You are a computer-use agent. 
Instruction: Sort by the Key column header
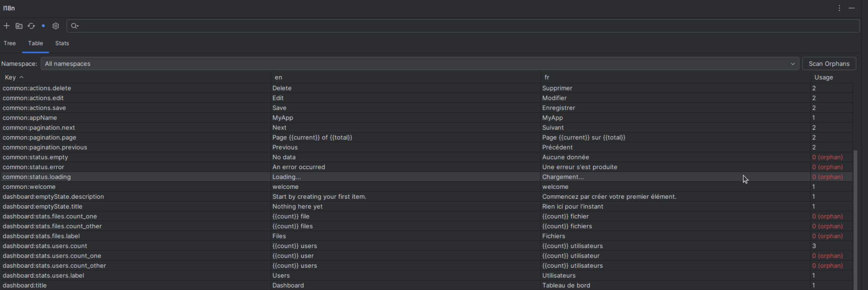[136, 77]
